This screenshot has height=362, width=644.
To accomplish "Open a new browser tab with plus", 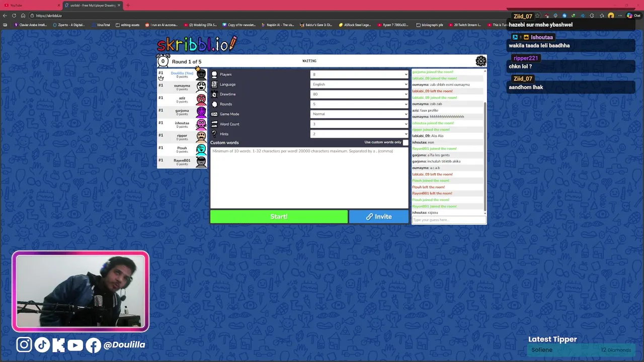I will (128, 6).
